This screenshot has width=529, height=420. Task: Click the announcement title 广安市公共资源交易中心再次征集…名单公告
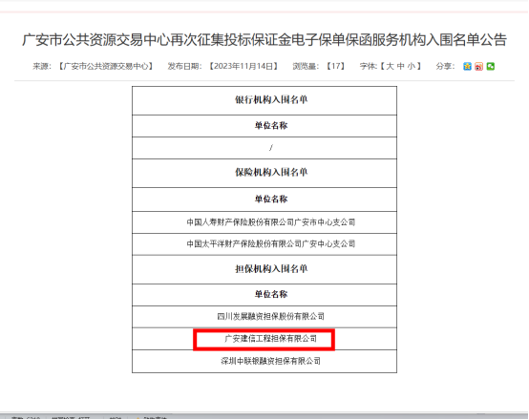(264, 40)
